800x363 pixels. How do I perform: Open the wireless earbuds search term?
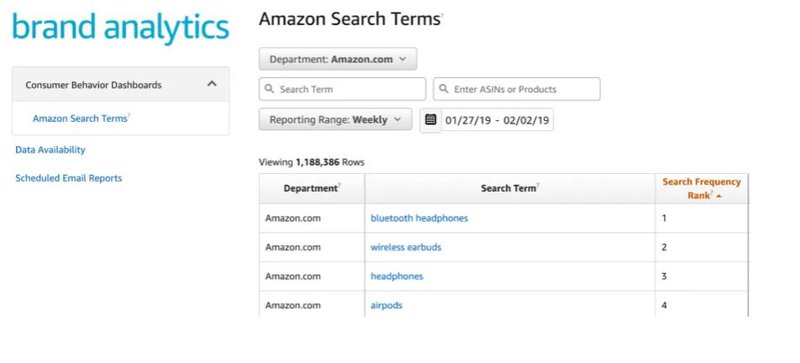[406, 247]
